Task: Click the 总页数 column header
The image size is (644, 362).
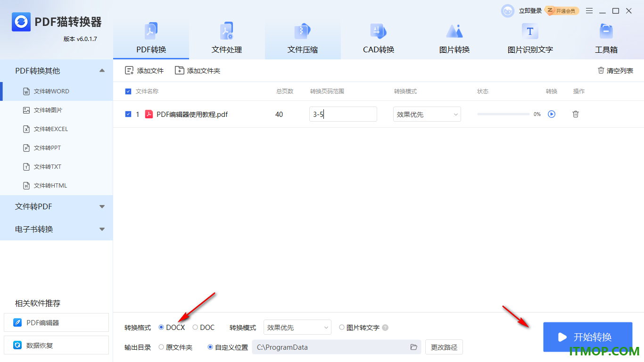Action: pyautogui.click(x=285, y=91)
